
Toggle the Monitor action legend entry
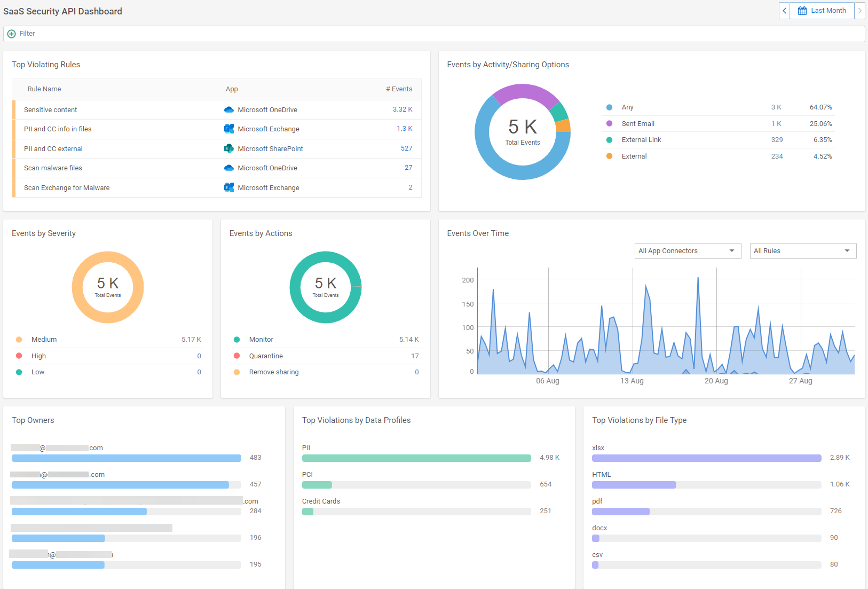coord(261,339)
